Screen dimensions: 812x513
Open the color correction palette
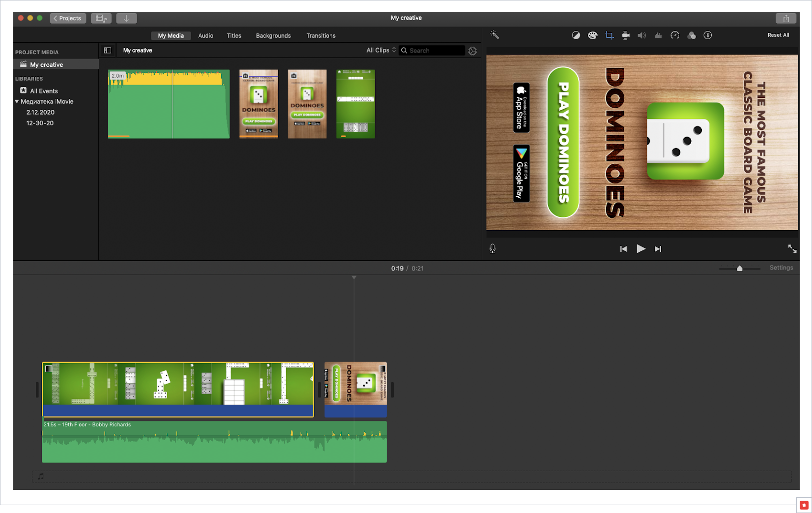pos(592,35)
